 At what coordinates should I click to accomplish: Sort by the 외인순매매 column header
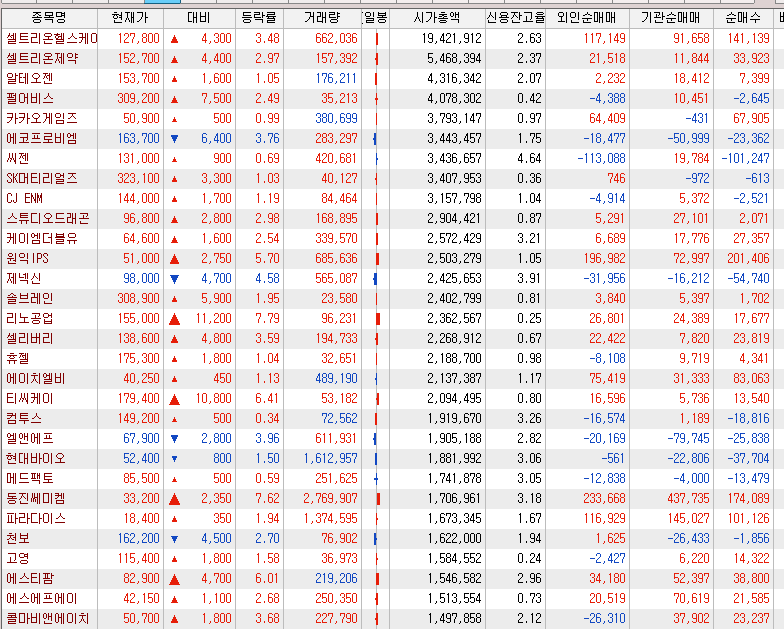point(587,18)
